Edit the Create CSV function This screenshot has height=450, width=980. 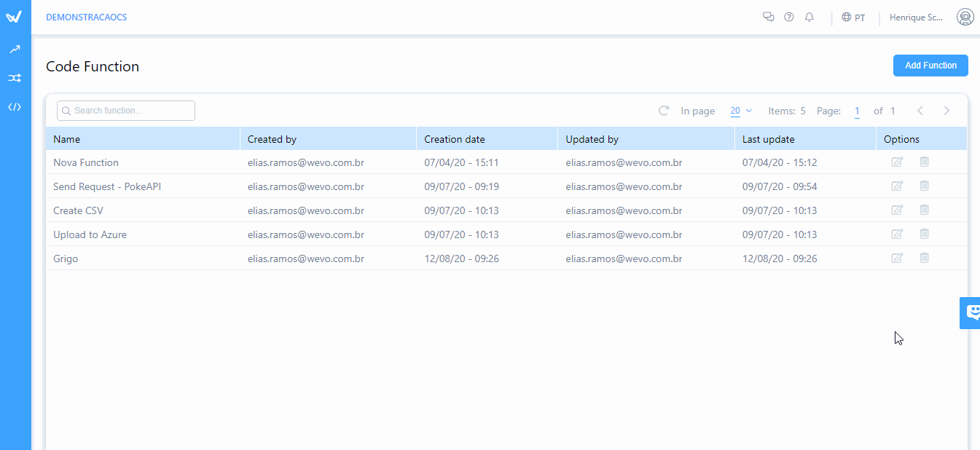pos(897,210)
